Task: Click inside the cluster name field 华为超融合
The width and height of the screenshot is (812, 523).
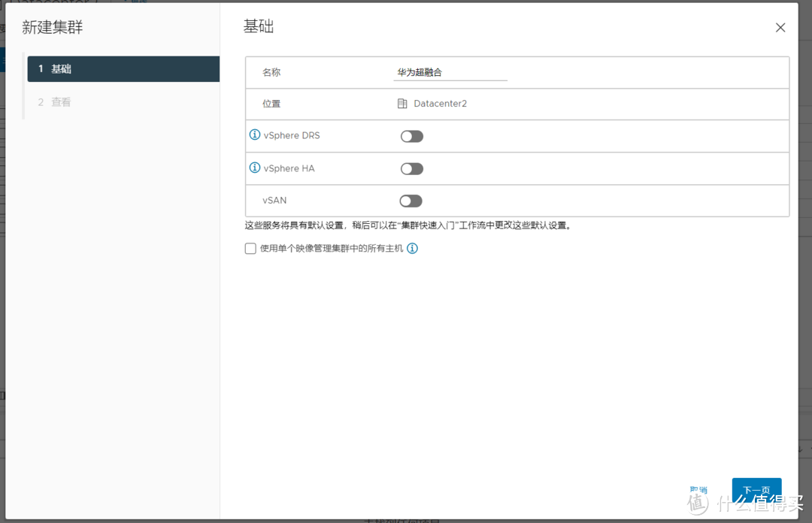Action: click(x=450, y=71)
